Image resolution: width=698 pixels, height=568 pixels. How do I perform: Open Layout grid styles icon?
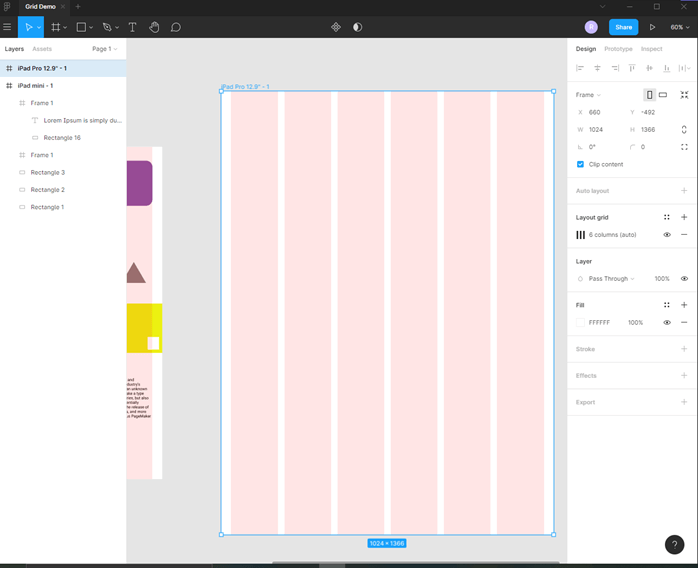pyautogui.click(x=666, y=217)
